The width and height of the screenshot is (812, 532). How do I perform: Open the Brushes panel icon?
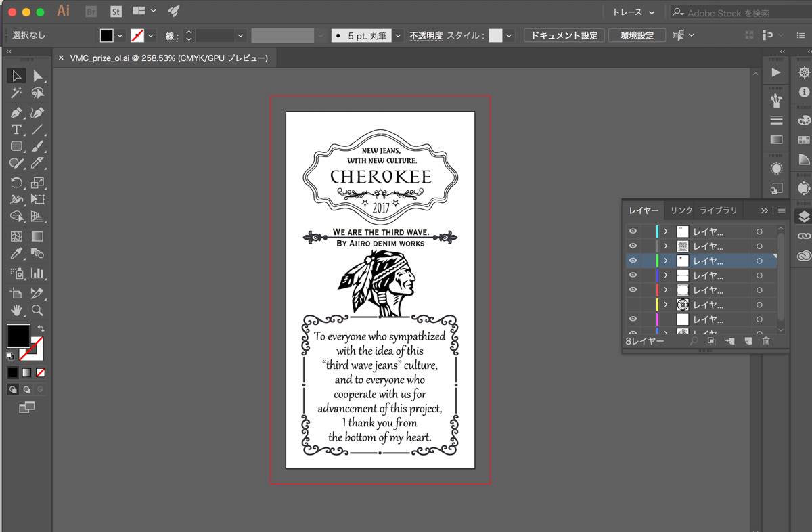pos(776,101)
